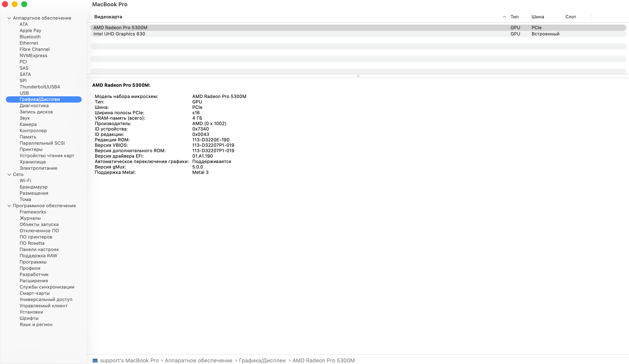Click the yellow minimize window button
This screenshot has height=364, width=629.
[x=14, y=4]
